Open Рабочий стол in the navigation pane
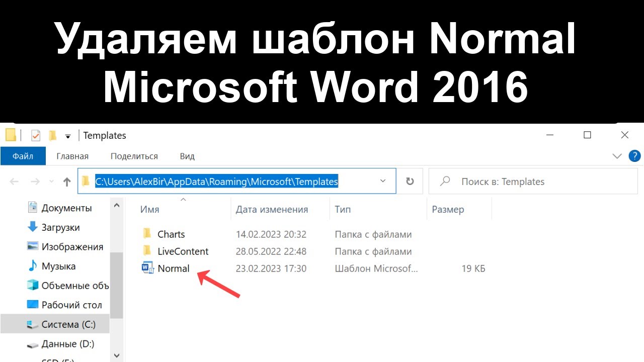The image size is (644, 362). [71, 305]
